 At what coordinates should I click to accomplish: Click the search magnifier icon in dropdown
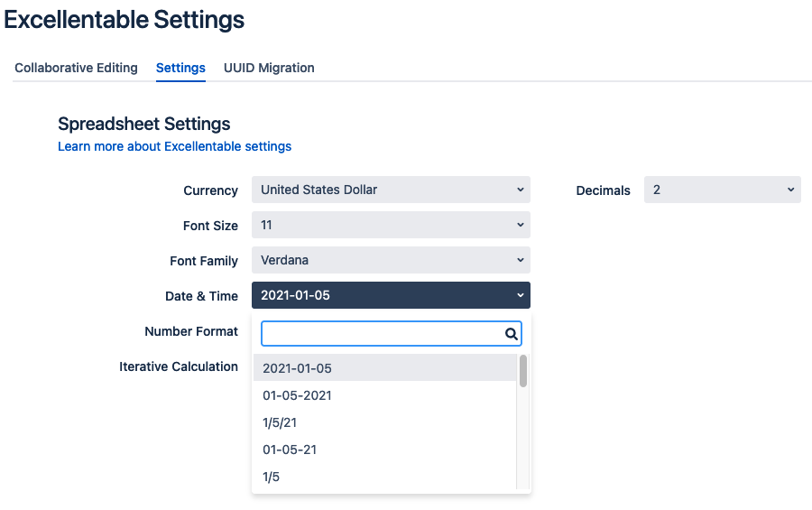(x=512, y=334)
